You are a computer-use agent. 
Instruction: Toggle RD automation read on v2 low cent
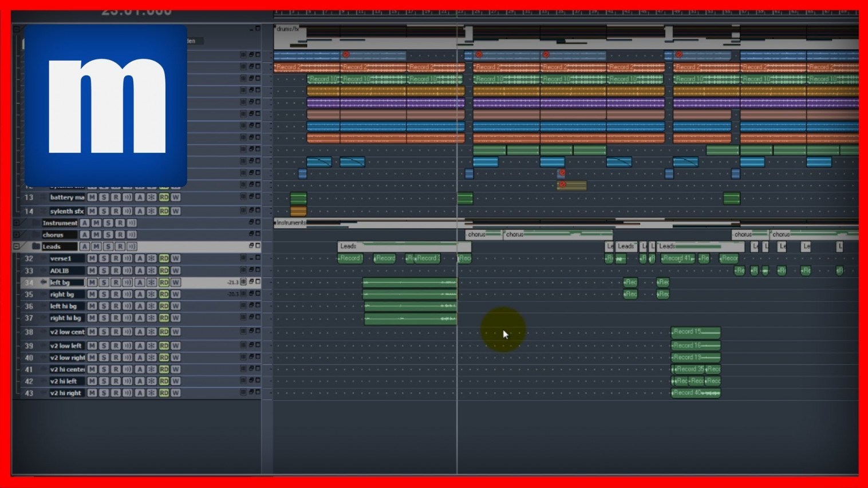coord(164,332)
